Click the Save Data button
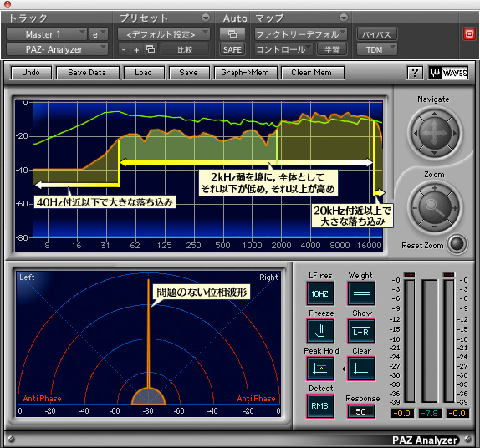The width and height of the screenshot is (480, 448). click(87, 73)
